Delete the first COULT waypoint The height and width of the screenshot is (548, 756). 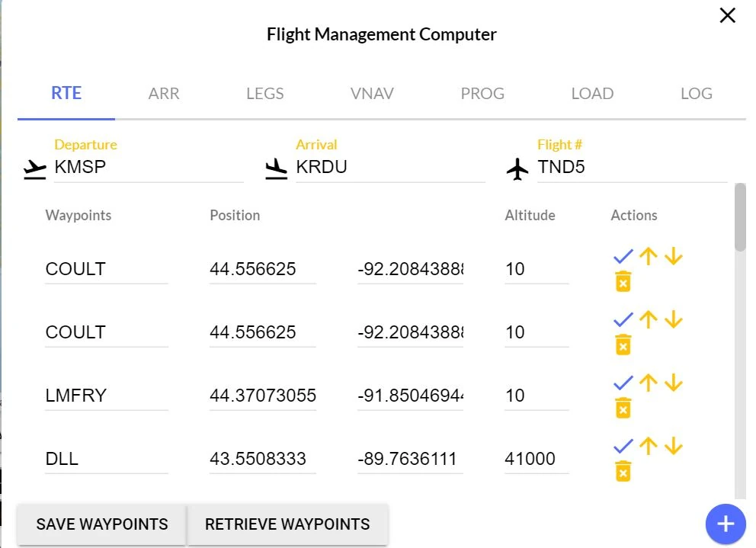point(623,282)
